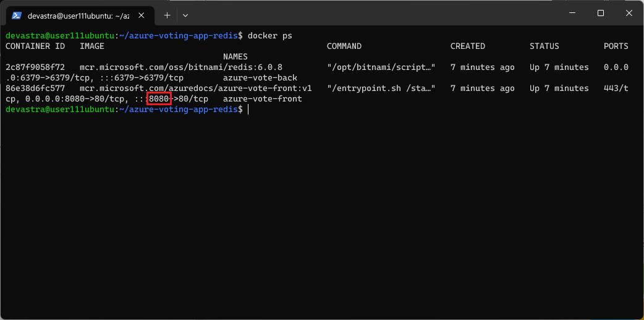Click the CONTAINER ID column header

35,46
